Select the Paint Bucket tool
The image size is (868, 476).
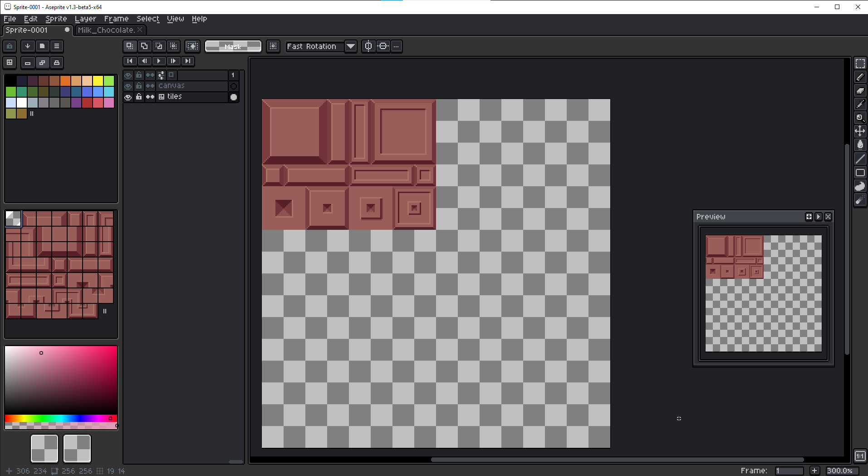coord(860,145)
